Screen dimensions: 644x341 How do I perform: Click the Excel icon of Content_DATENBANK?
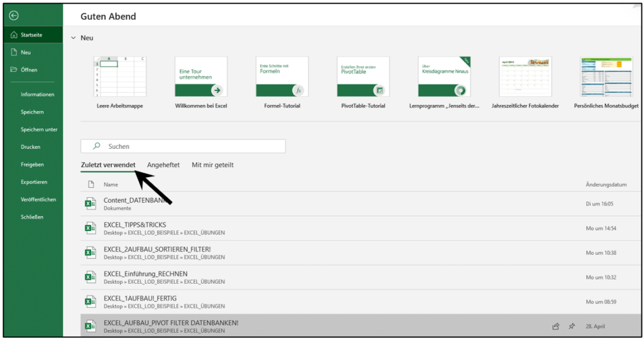pyautogui.click(x=91, y=203)
